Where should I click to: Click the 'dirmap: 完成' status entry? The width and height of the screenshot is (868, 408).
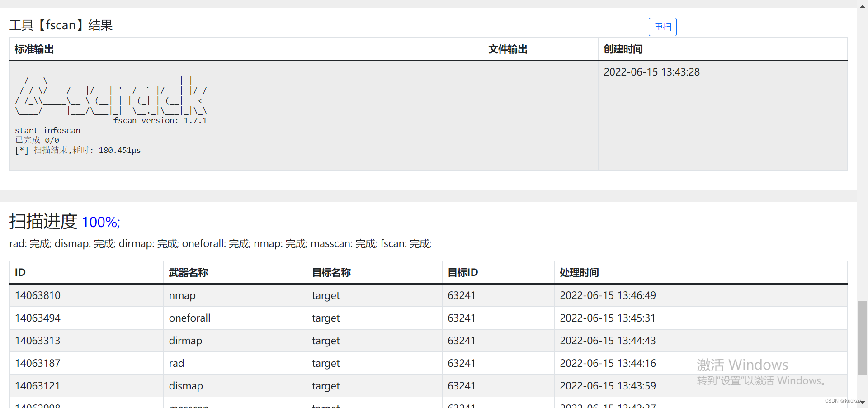pos(149,244)
